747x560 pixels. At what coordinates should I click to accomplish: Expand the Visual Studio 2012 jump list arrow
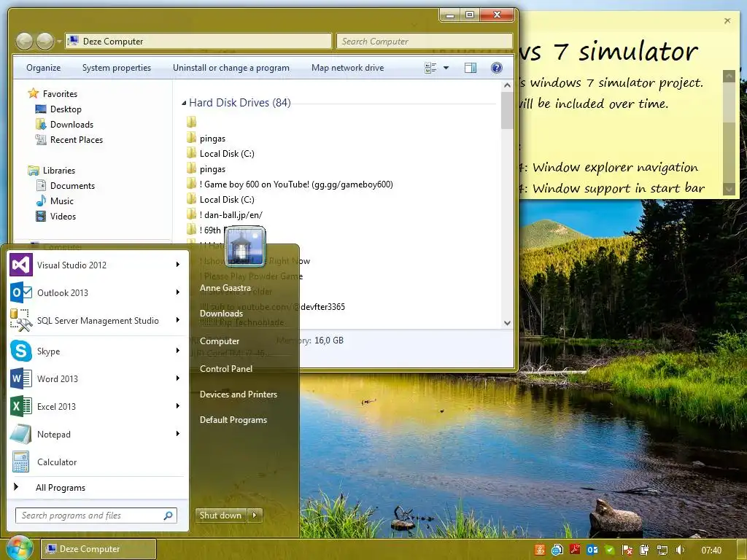click(178, 264)
